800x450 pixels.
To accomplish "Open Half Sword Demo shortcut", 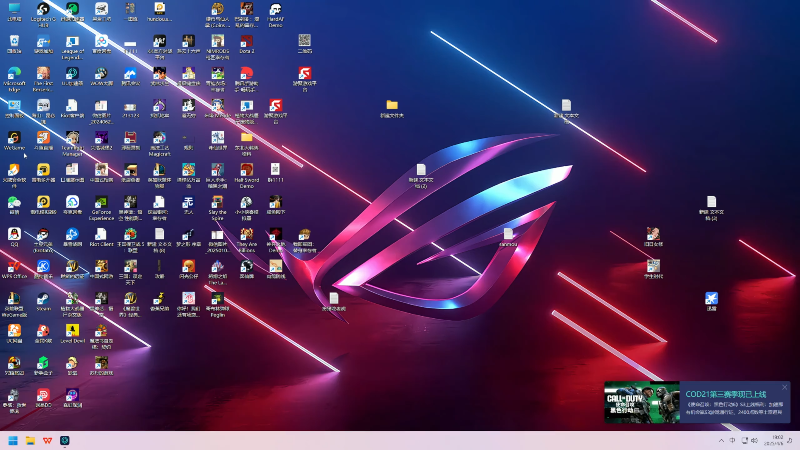I will [246, 176].
